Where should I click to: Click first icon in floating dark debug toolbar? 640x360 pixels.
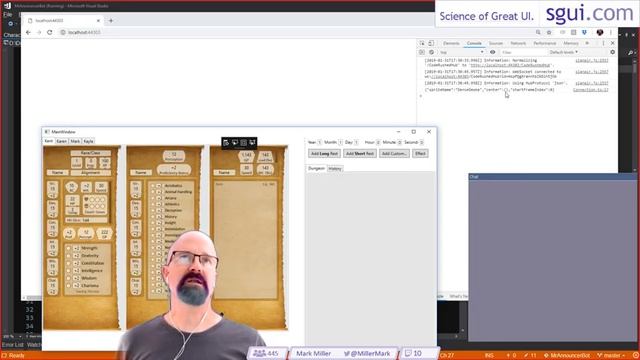coord(226,142)
